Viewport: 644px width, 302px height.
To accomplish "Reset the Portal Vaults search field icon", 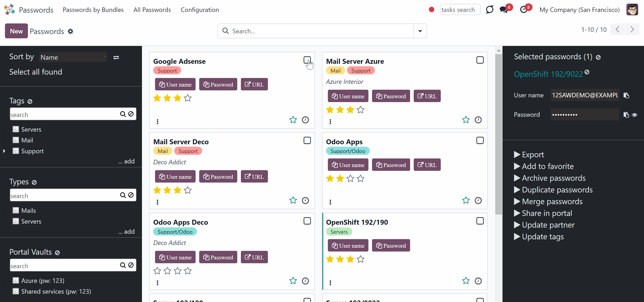I will [131, 265].
